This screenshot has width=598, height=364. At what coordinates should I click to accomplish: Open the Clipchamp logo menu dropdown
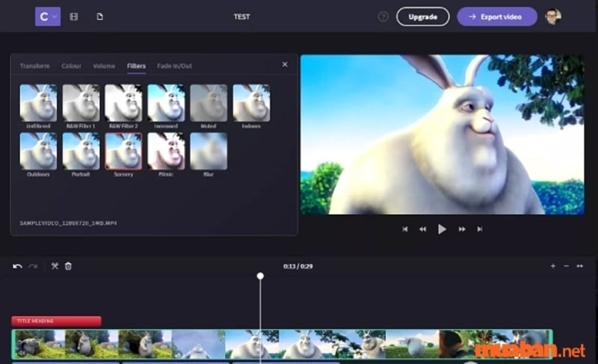(x=48, y=16)
